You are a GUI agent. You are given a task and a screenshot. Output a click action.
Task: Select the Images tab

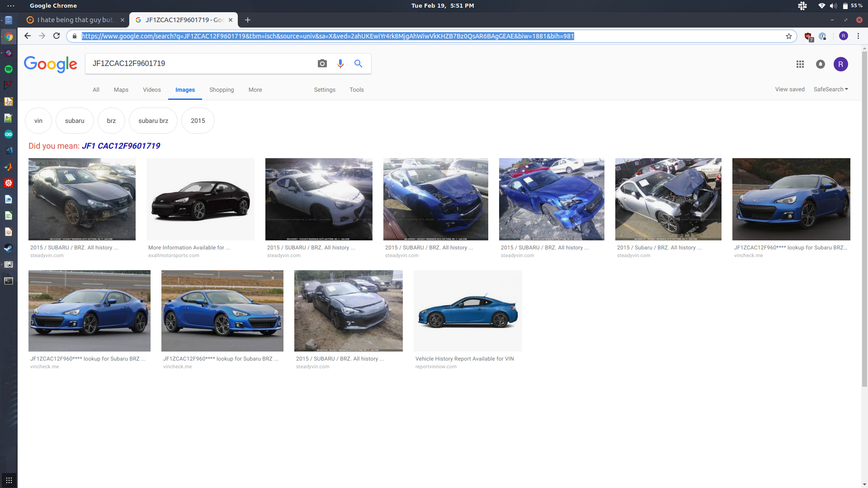click(x=185, y=90)
